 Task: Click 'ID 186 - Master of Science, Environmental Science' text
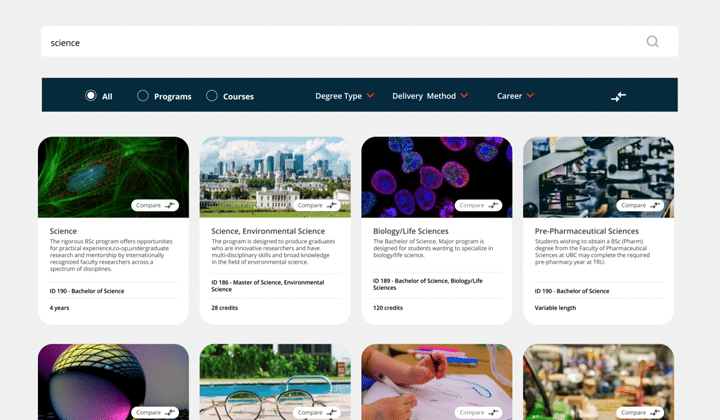[x=268, y=286]
